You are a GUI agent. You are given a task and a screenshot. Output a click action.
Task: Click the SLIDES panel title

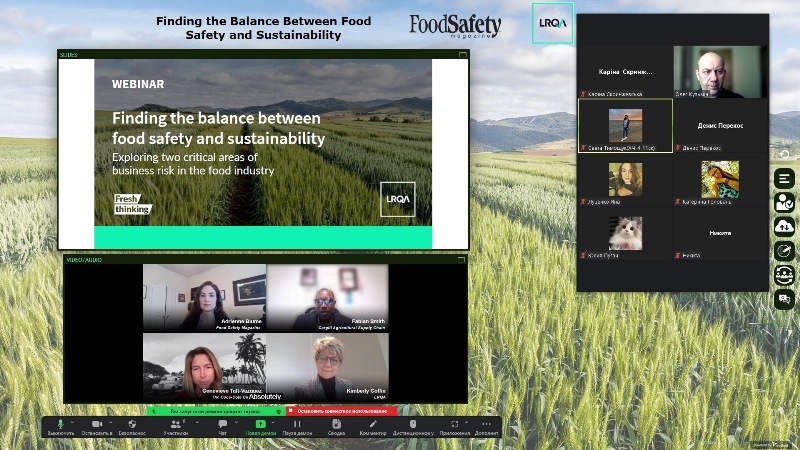pyautogui.click(x=68, y=55)
